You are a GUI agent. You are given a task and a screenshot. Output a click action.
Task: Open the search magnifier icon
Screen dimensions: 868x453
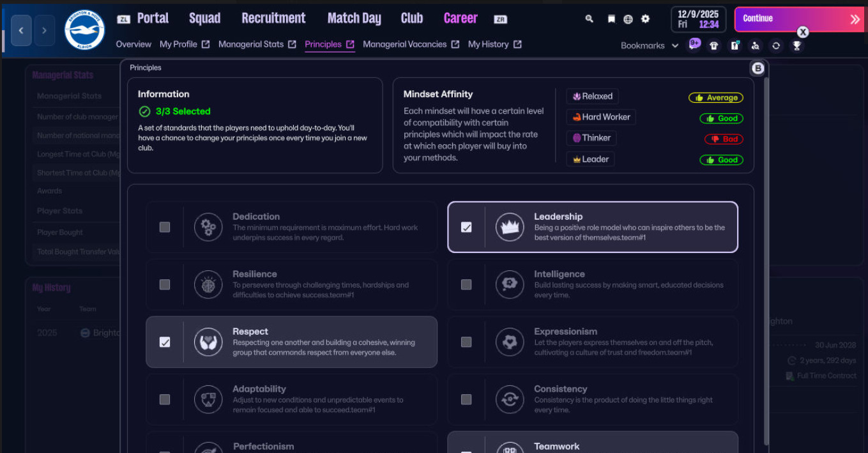click(589, 19)
